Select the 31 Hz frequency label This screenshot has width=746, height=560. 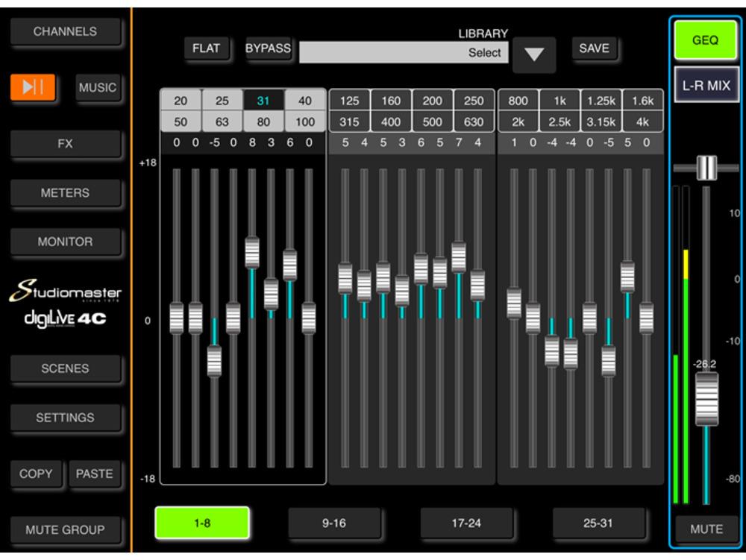(263, 101)
